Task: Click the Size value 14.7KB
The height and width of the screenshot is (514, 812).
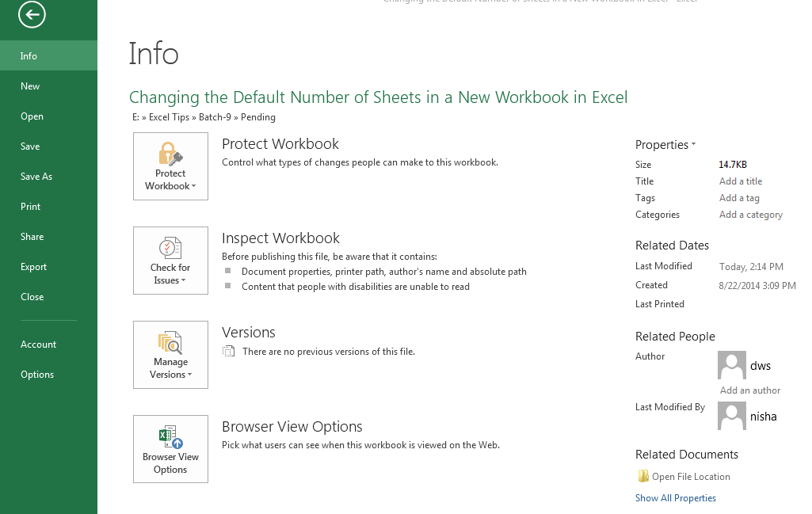Action: (732, 165)
